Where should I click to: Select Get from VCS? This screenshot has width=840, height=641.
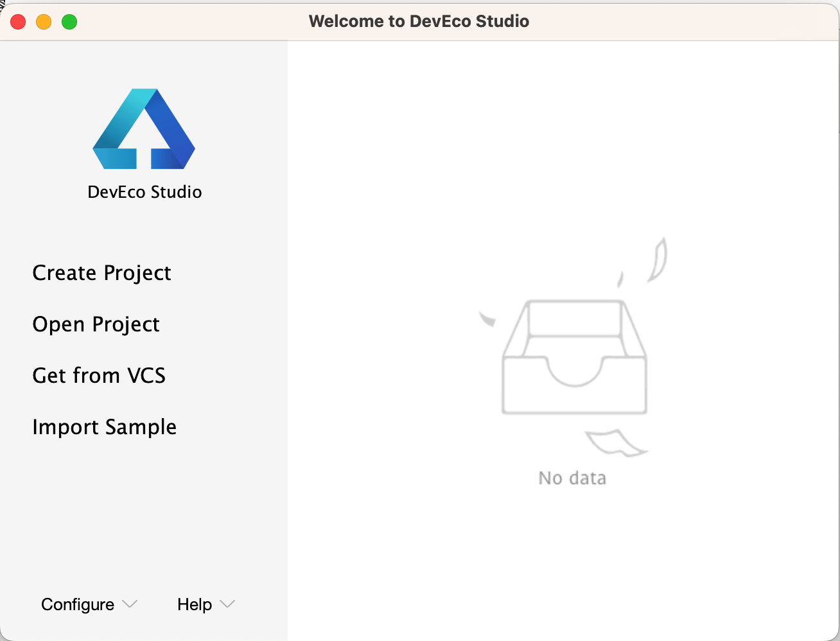pyautogui.click(x=99, y=375)
